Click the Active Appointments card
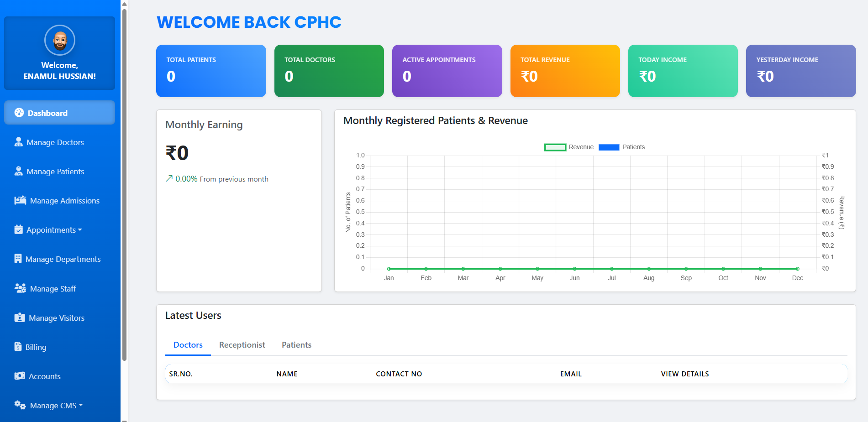The image size is (868, 422). pos(447,71)
